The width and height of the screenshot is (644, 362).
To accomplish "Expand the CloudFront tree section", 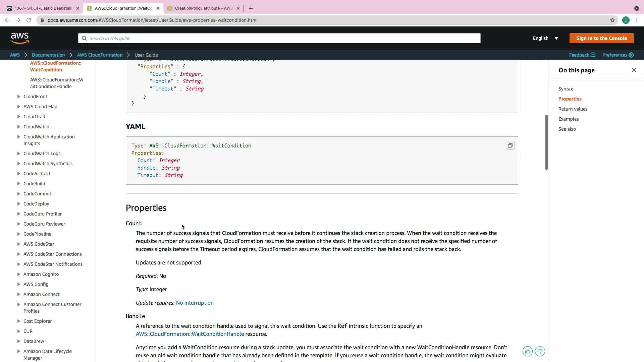I will tap(19, 97).
